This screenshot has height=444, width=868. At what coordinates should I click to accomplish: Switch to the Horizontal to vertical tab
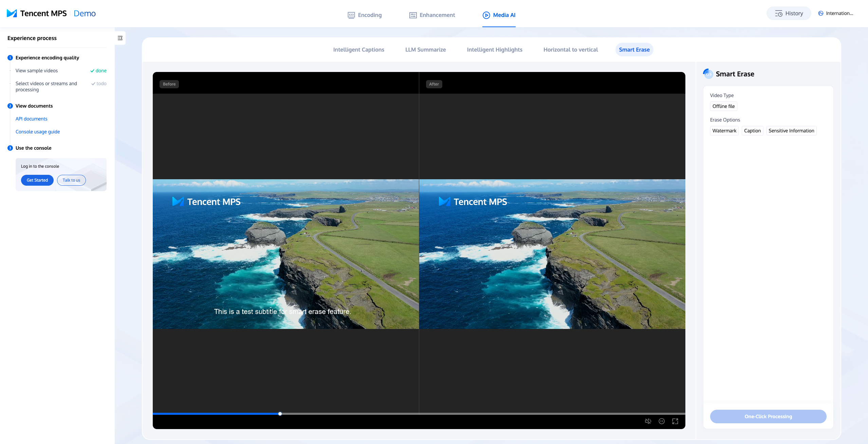click(570, 50)
